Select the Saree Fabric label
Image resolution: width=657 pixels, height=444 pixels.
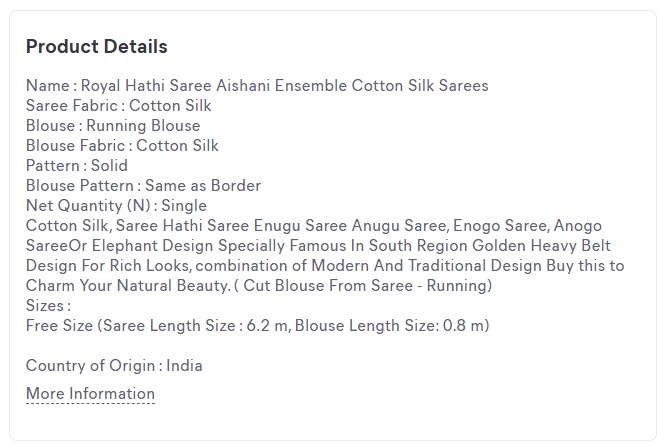point(72,106)
